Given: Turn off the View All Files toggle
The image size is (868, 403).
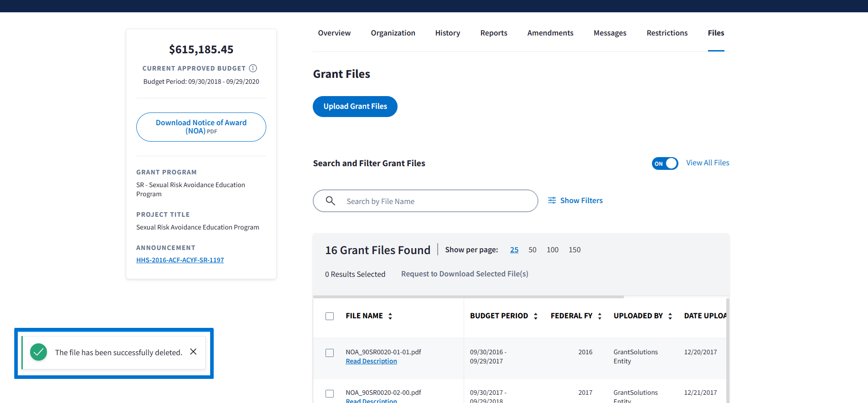Looking at the screenshot, I should pyautogui.click(x=665, y=163).
